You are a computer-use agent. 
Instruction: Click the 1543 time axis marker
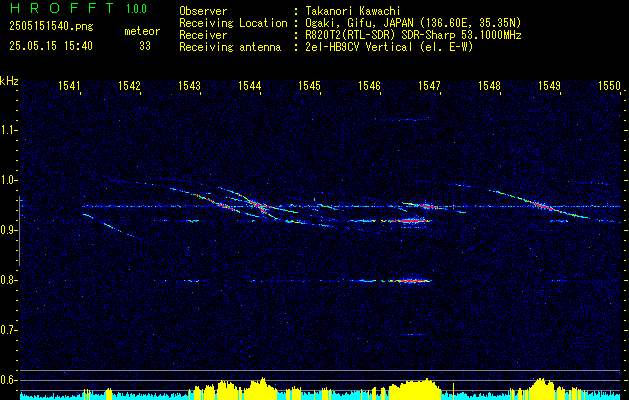point(189,85)
